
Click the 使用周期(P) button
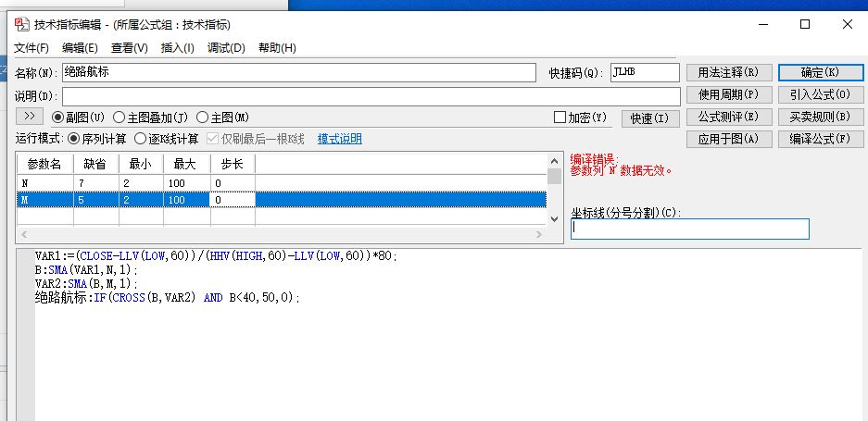coord(729,94)
